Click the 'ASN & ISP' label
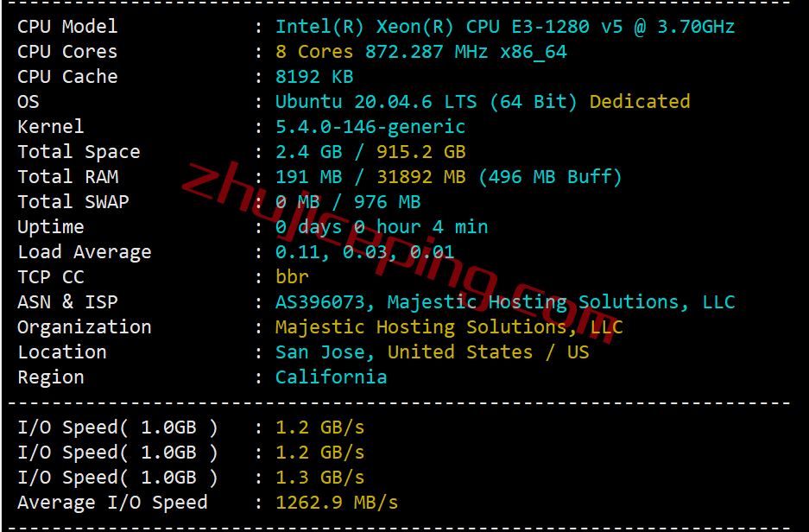Image resolution: width=809 pixels, height=532 pixels. (x=67, y=302)
